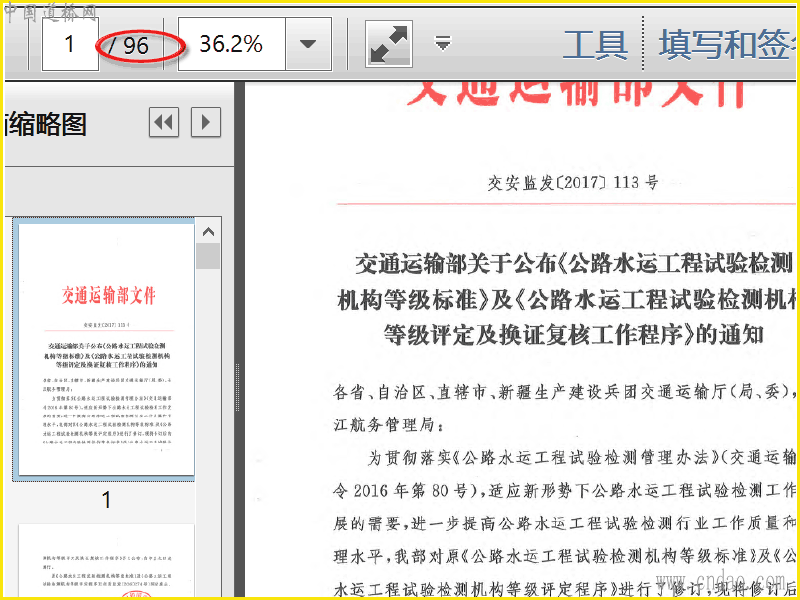Click the document text line 江航务管理局
The height and width of the screenshot is (600, 800).
tap(389, 424)
